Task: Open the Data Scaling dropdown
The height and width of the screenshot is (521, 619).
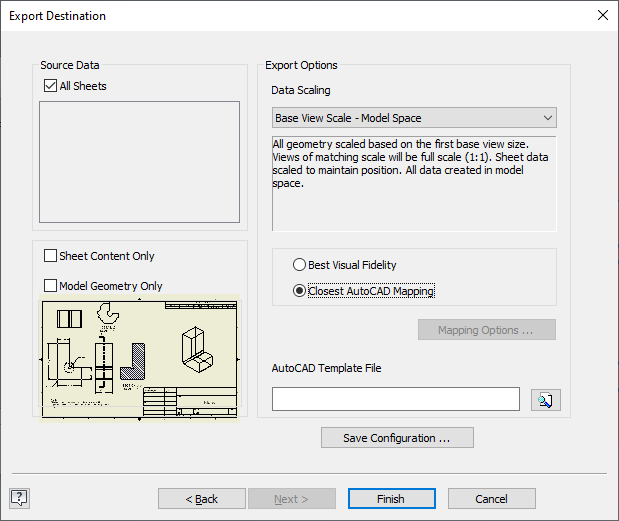Action: click(414, 118)
